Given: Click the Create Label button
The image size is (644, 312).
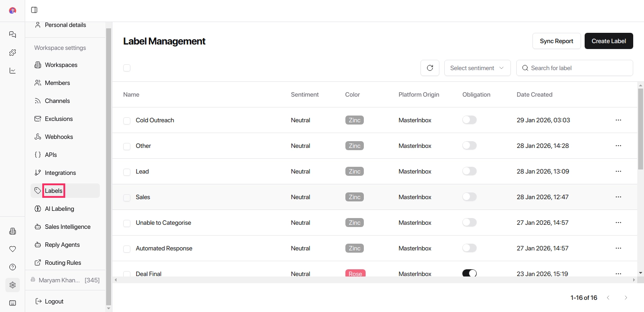Looking at the screenshot, I should [x=609, y=41].
